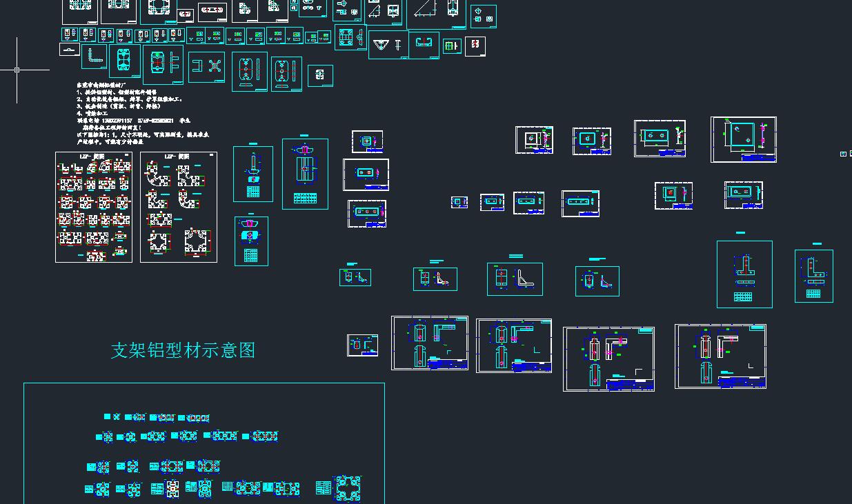852x504 pixels.
Task: Pick the white-framed sheet with many small profile sections
Action: point(94,208)
